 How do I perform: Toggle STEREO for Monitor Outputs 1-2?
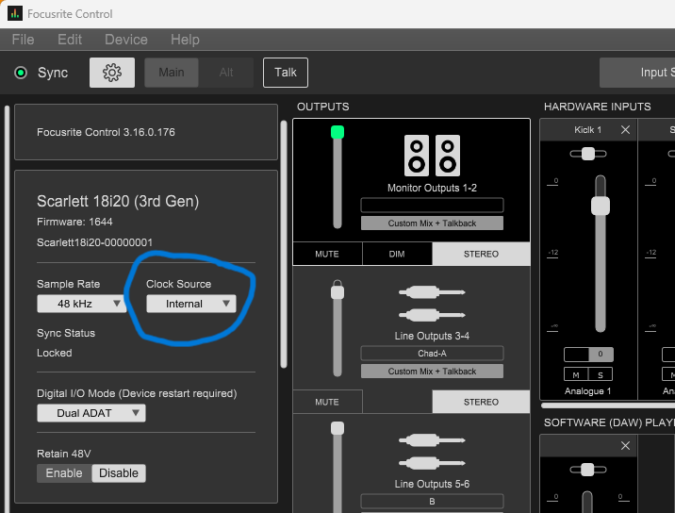(481, 254)
